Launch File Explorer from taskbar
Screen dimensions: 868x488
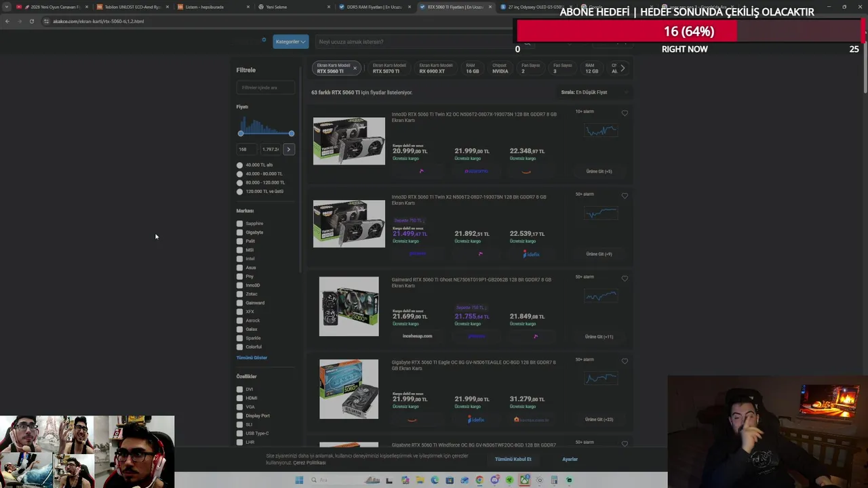[420, 480]
